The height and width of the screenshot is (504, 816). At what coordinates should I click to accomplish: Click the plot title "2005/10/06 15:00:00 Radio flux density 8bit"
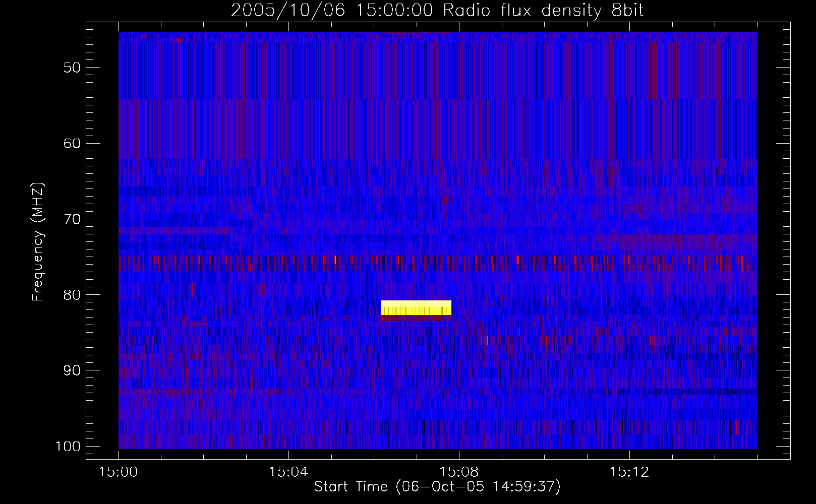coord(438,10)
